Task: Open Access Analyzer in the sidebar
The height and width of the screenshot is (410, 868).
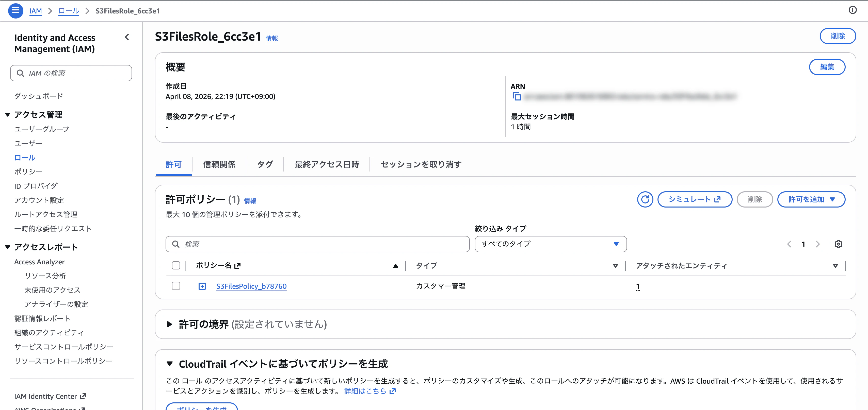Action: 39,262
